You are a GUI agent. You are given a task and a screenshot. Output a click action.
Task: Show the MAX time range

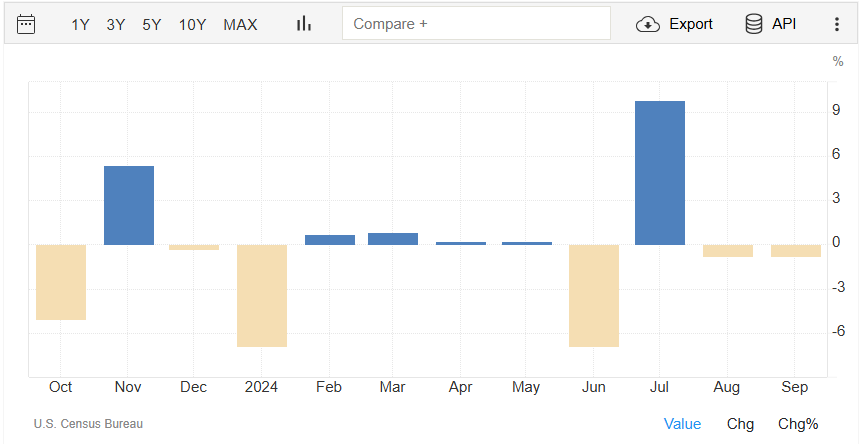click(x=240, y=24)
